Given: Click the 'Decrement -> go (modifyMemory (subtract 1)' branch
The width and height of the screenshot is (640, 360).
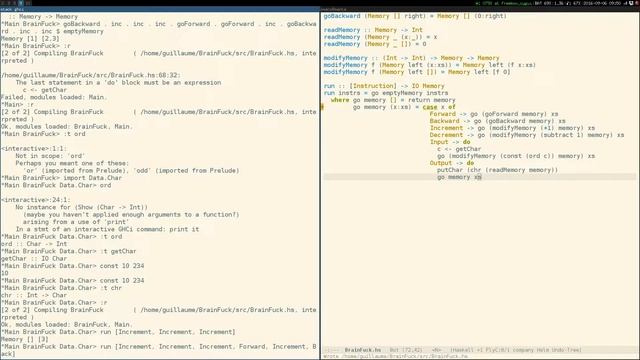Looking at the screenshot, I should [527, 135].
